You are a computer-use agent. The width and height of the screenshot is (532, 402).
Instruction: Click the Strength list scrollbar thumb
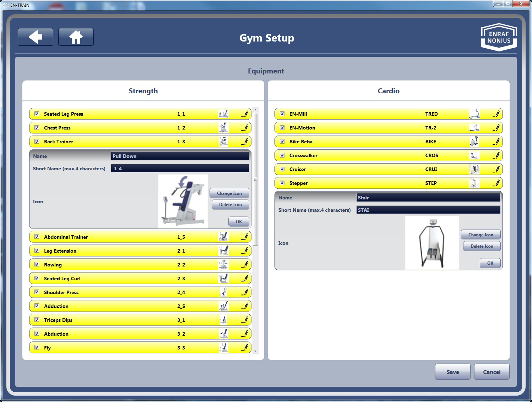256,179
